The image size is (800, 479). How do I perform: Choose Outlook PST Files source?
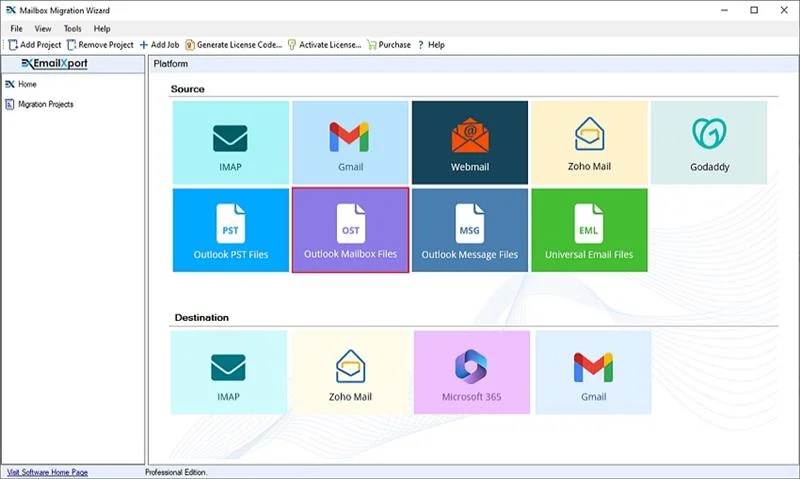tap(231, 230)
